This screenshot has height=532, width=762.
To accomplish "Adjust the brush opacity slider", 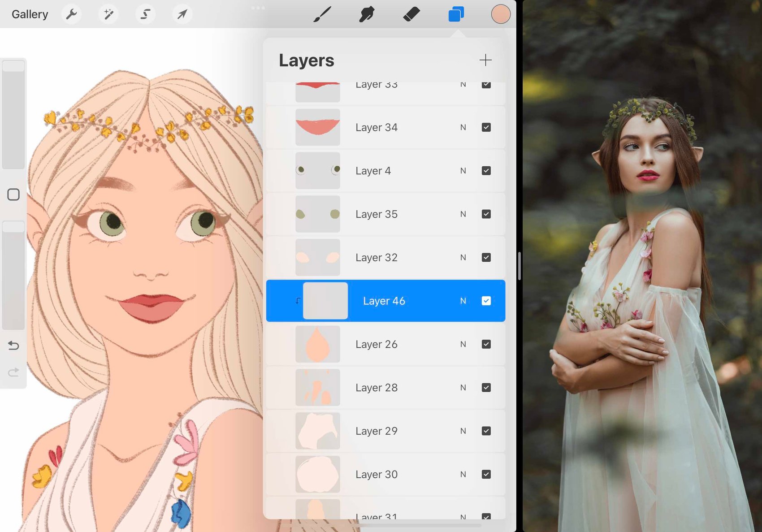I will (x=13, y=275).
